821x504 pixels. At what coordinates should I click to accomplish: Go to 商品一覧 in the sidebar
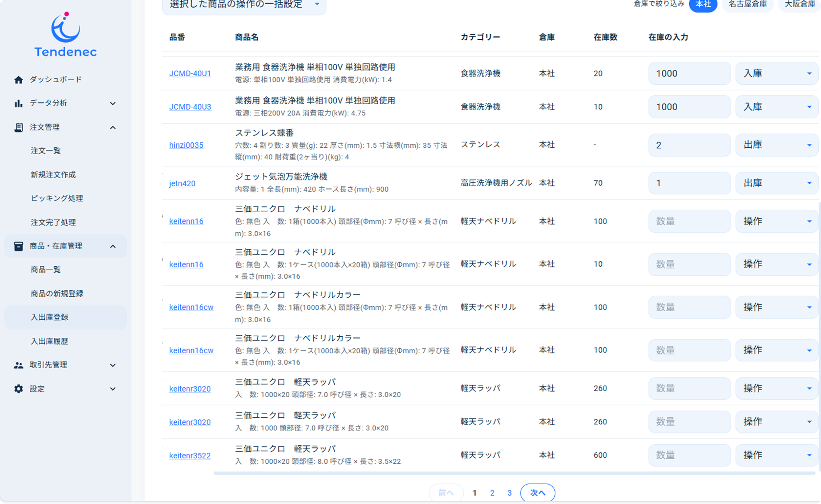point(46,269)
